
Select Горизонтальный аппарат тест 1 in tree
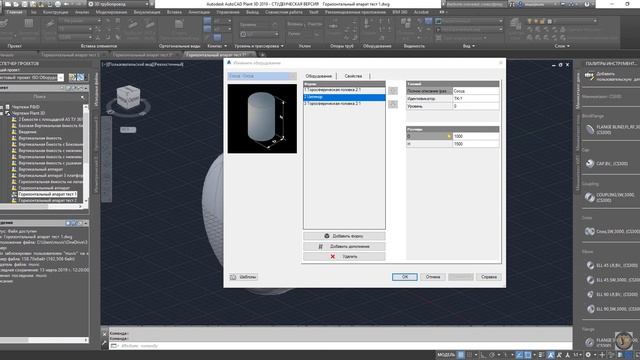tap(47, 194)
